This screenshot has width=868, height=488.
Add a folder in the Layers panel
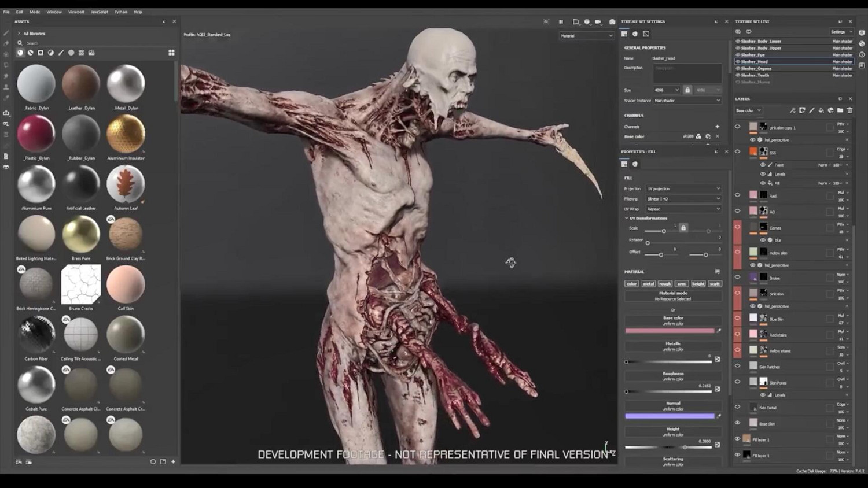point(840,110)
